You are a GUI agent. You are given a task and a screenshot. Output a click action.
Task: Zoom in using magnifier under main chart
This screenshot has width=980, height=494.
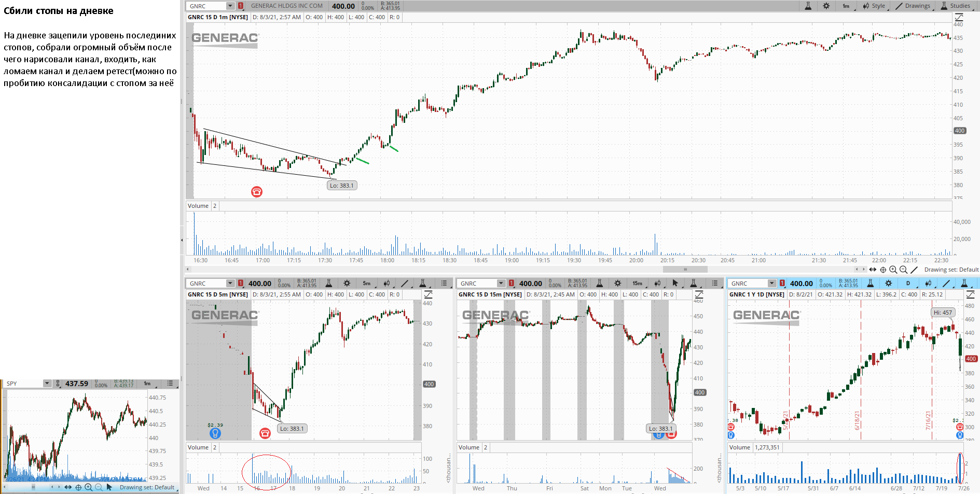893,270
